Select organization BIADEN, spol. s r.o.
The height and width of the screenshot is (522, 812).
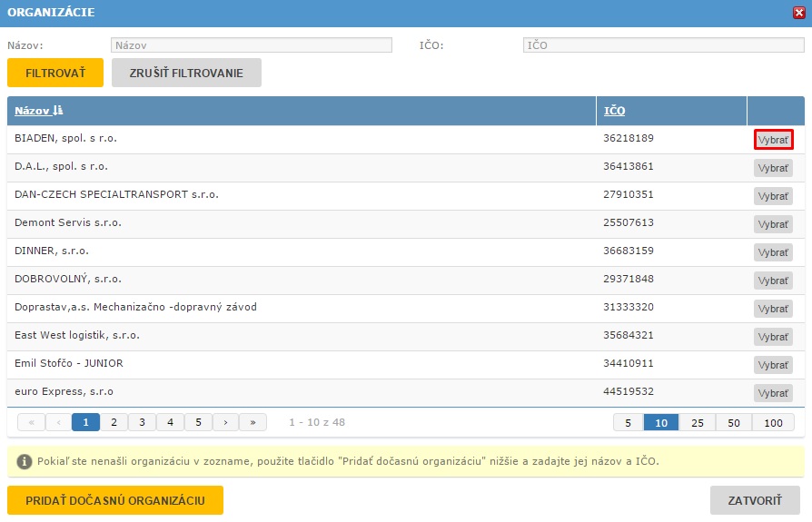[x=773, y=140]
